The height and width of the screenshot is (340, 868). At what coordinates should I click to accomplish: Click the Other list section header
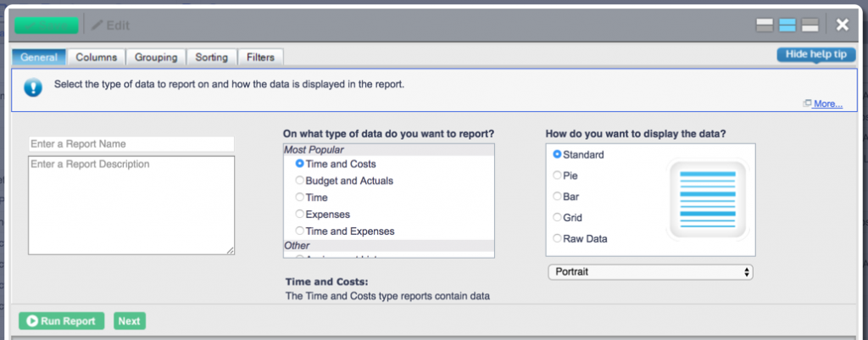(388, 245)
